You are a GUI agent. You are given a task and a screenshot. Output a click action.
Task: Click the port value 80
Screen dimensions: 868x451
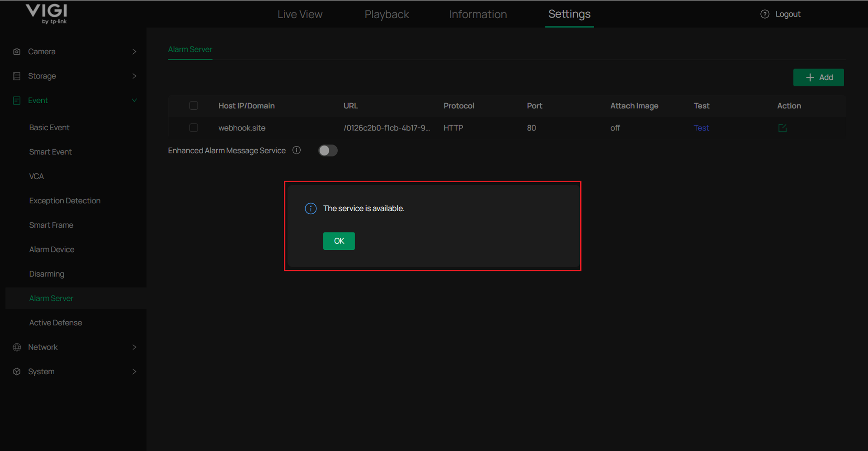point(531,128)
